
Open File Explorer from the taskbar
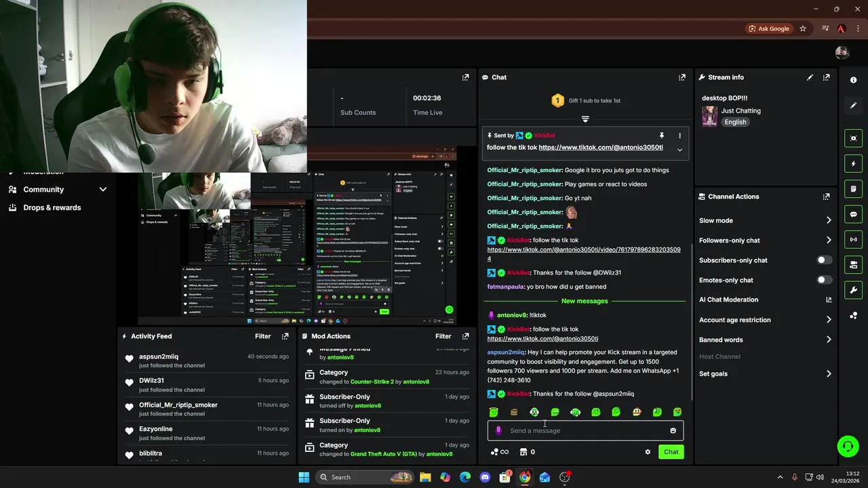[425, 477]
